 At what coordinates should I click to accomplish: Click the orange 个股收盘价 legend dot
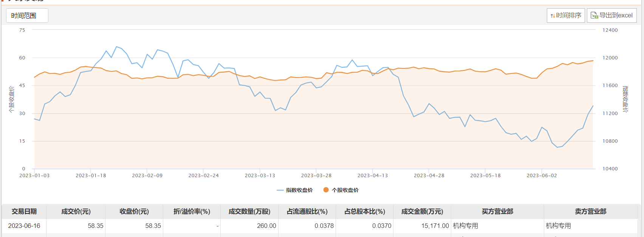(326, 190)
